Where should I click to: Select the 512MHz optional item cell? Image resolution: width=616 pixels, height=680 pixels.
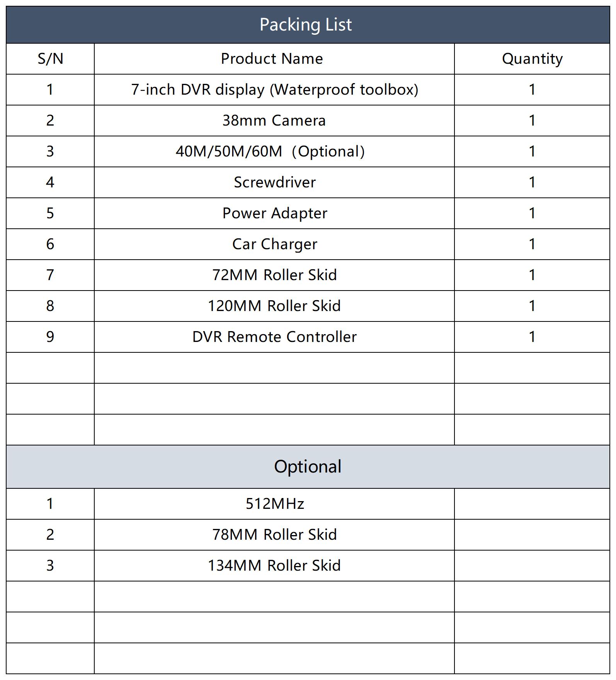click(x=274, y=504)
